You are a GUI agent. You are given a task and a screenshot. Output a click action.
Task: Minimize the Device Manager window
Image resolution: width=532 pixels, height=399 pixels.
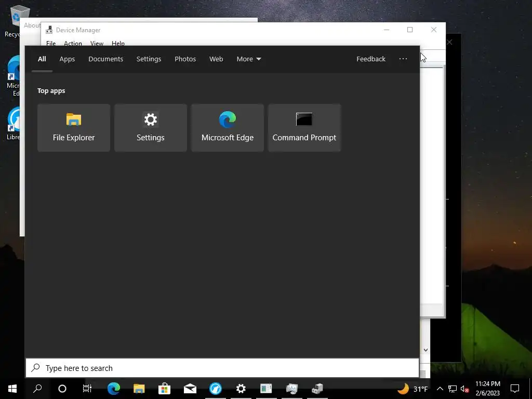[x=387, y=30]
